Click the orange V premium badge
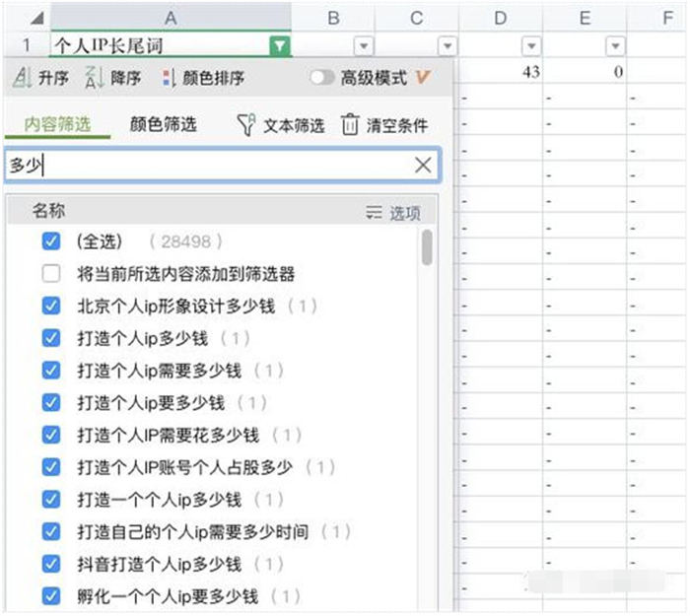 tap(422, 78)
